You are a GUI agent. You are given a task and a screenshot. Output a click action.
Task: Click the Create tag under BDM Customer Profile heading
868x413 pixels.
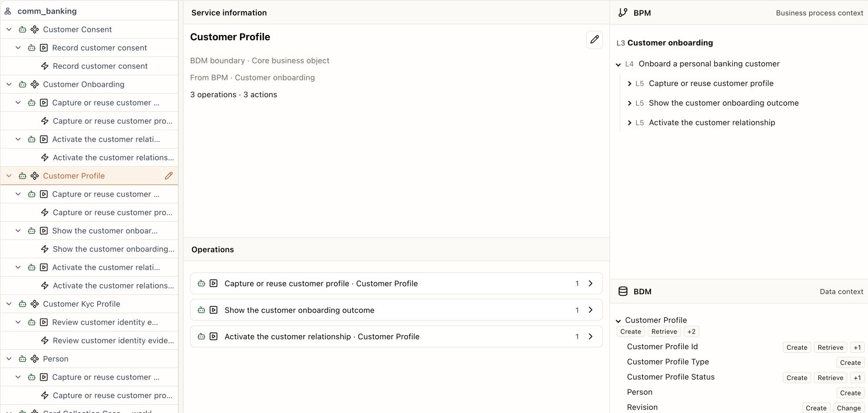tap(631, 331)
